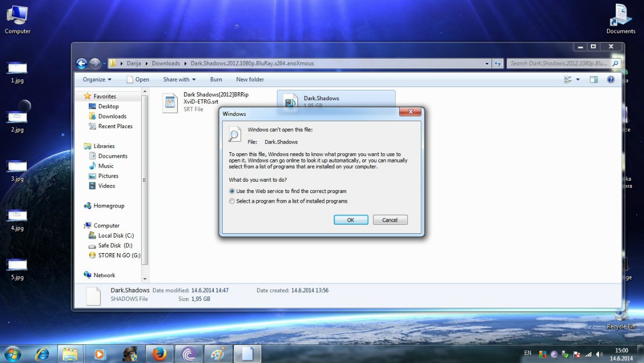Open Explorer Help question mark

pyautogui.click(x=610, y=79)
